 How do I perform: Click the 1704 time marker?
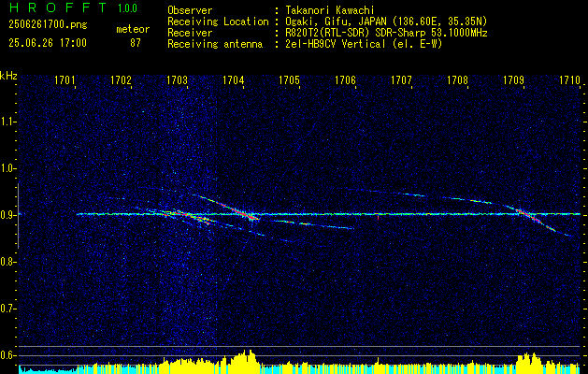tap(234, 79)
